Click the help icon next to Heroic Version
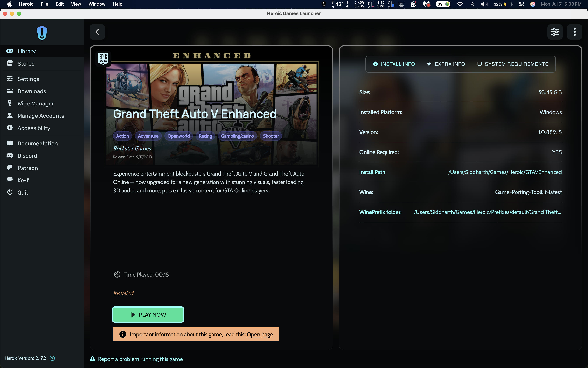Screen dimensions: 588x368 coord(52,358)
